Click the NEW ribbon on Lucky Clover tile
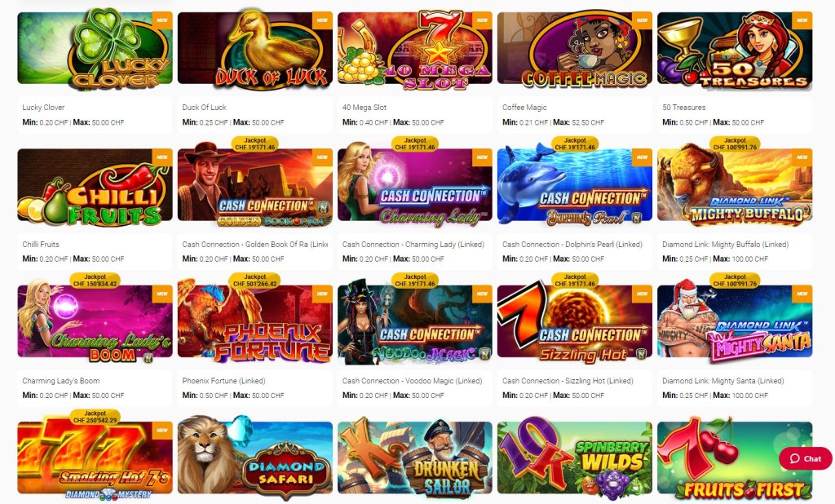Image resolution: width=835 pixels, height=504 pixels. (x=162, y=20)
